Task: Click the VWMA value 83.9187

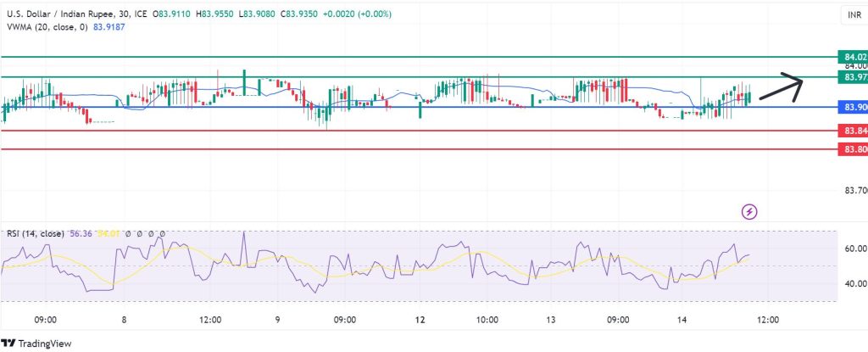Action: pyautogui.click(x=109, y=26)
